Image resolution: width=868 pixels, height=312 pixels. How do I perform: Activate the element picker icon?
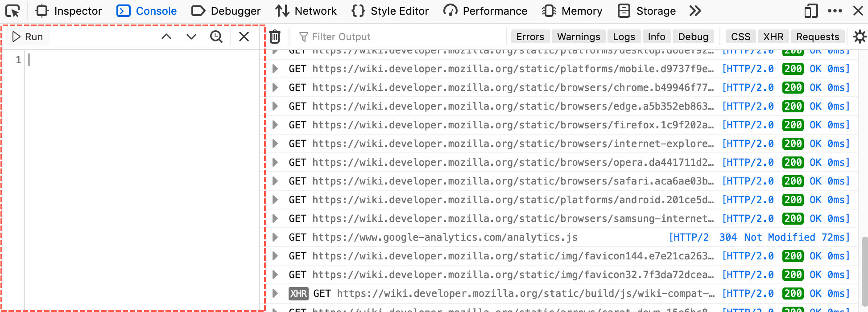tap(12, 11)
